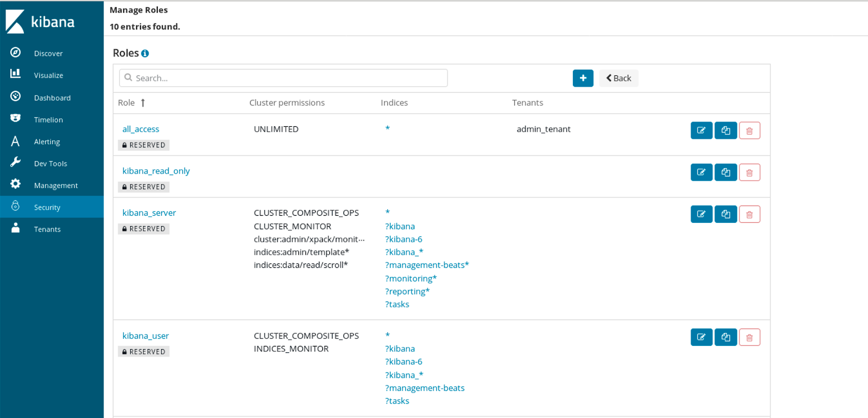Edit the kibana_user role
Image resolution: width=868 pixels, height=418 pixels.
click(701, 337)
